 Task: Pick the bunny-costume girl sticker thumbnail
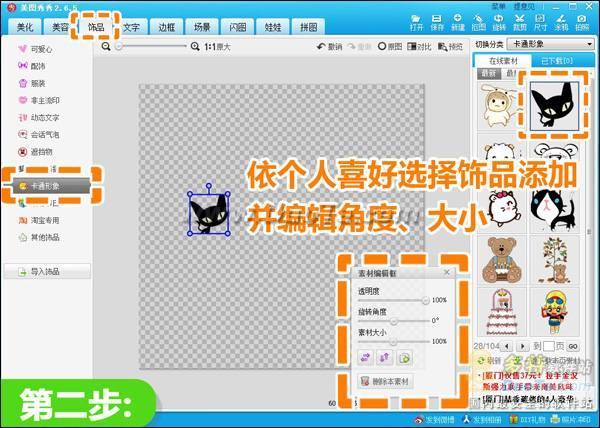point(501,106)
